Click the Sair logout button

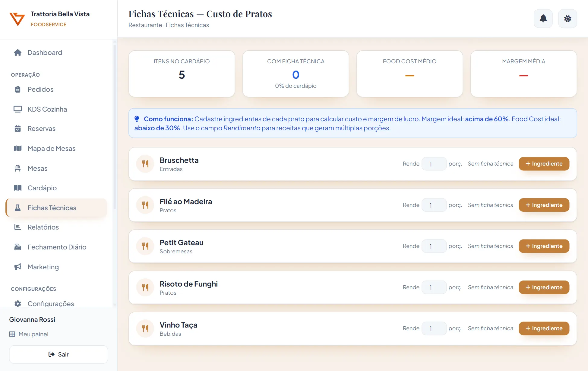[58, 354]
